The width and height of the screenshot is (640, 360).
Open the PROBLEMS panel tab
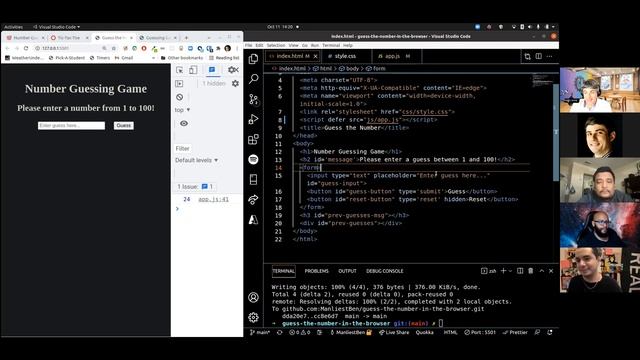(316, 271)
